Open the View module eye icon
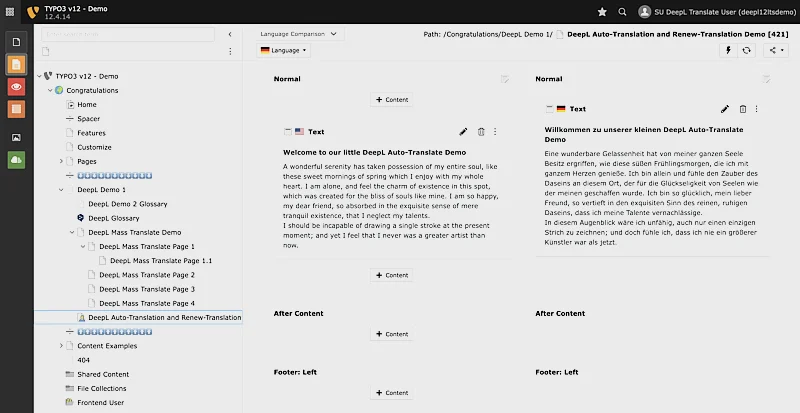 (x=16, y=87)
